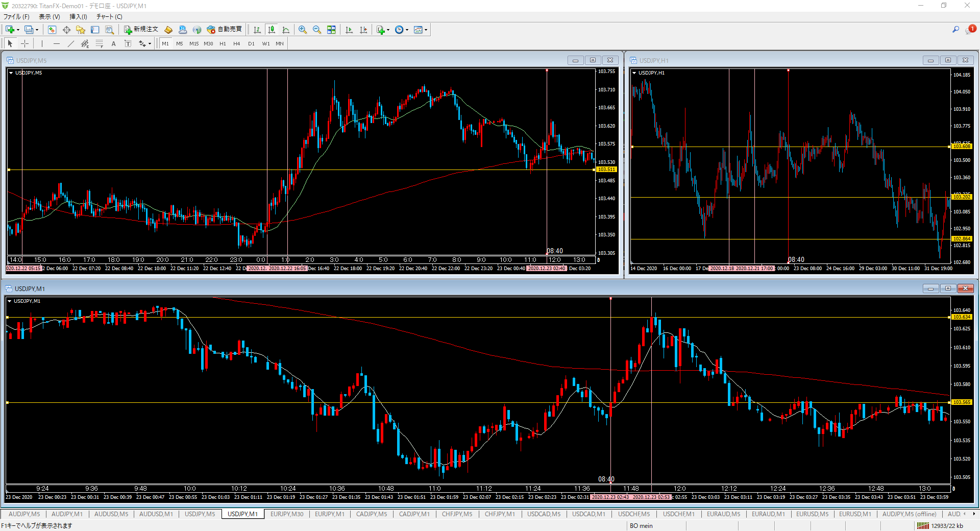Image resolution: width=980 pixels, height=531 pixels.
Task: Switch to the EURJPY,M30 chart tab
Action: pos(286,514)
